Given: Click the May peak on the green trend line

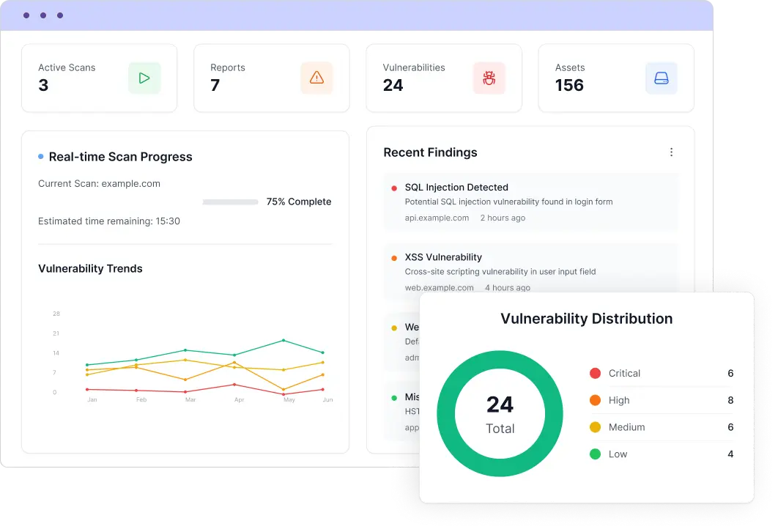Looking at the screenshot, I should point(284,340).
